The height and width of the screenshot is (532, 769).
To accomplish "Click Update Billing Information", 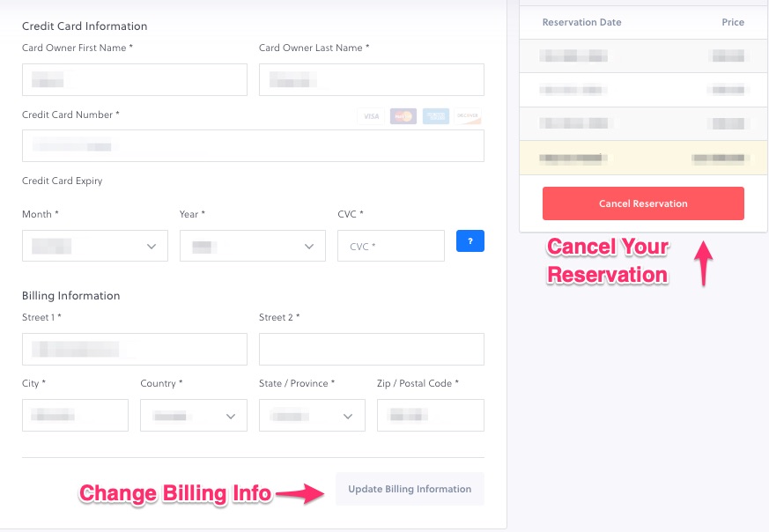I will coord(410,488).
